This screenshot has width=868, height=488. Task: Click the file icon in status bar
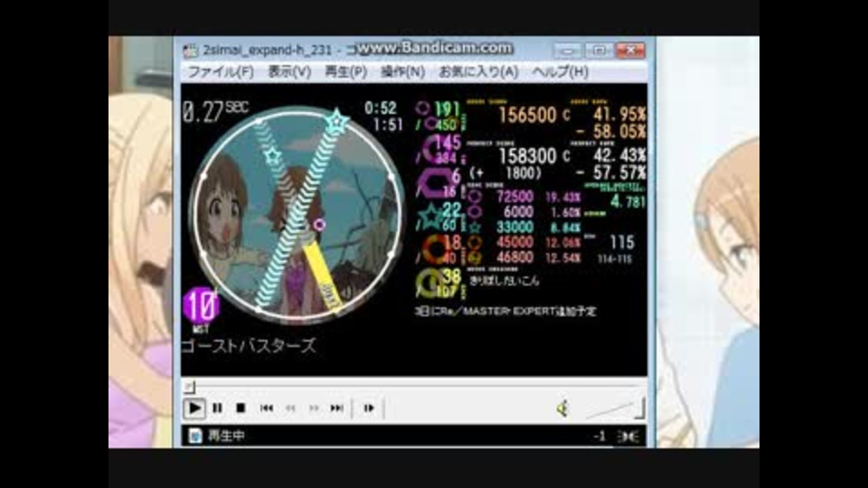194,436
